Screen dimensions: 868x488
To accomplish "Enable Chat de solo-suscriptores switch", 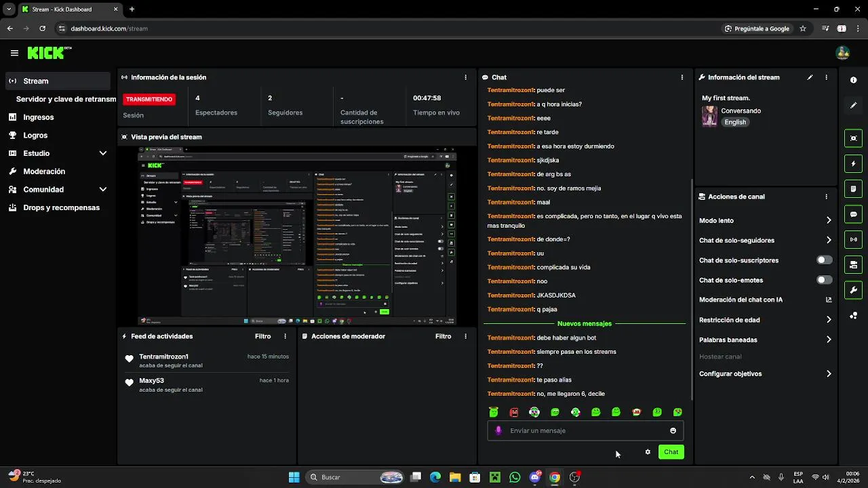I will tap(824, 260).
